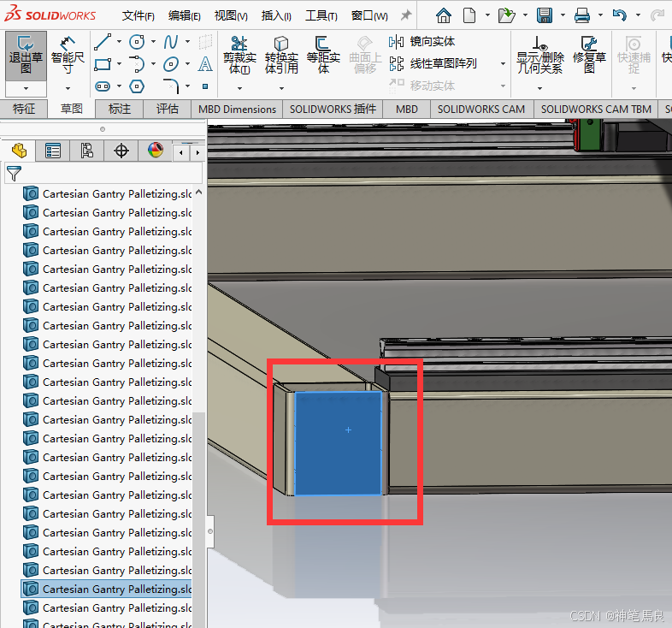The height and width of the screenshot is (628, 672).
Task: Expand the Trim Entities dropdown arrow
Action: point(239,88)
